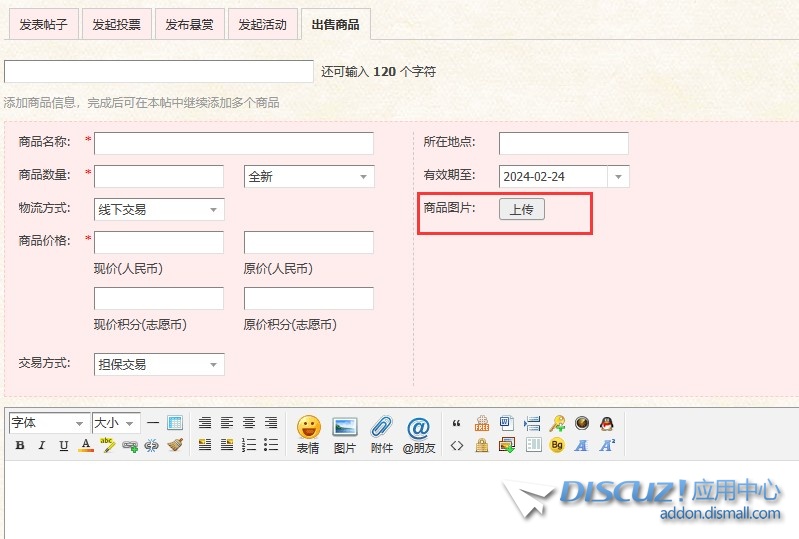Clear formatting with the brush icon
799x539 pixels.
point(175,445)
